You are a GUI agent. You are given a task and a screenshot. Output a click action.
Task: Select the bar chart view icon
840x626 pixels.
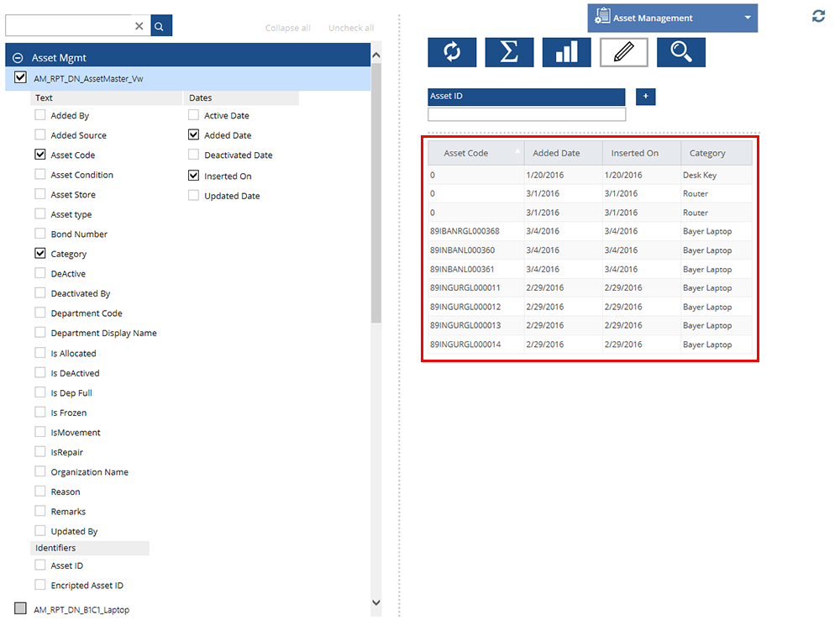[x=566, y=52]
